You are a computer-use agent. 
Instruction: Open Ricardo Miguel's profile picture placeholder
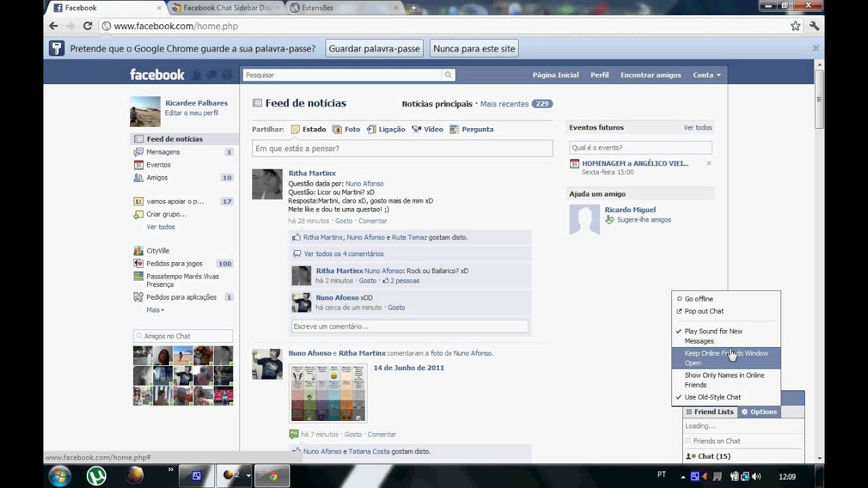585,220
